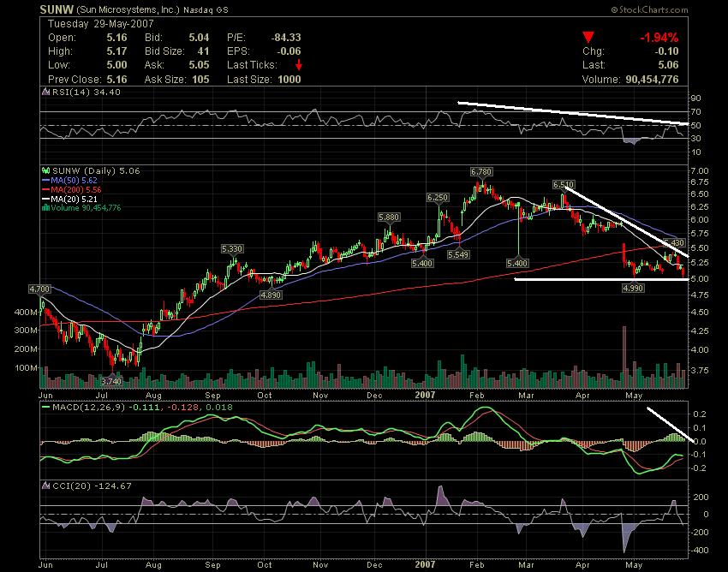Click the 6.250 price high marker
Screen dimensions: 728x572
coord(438,197)
